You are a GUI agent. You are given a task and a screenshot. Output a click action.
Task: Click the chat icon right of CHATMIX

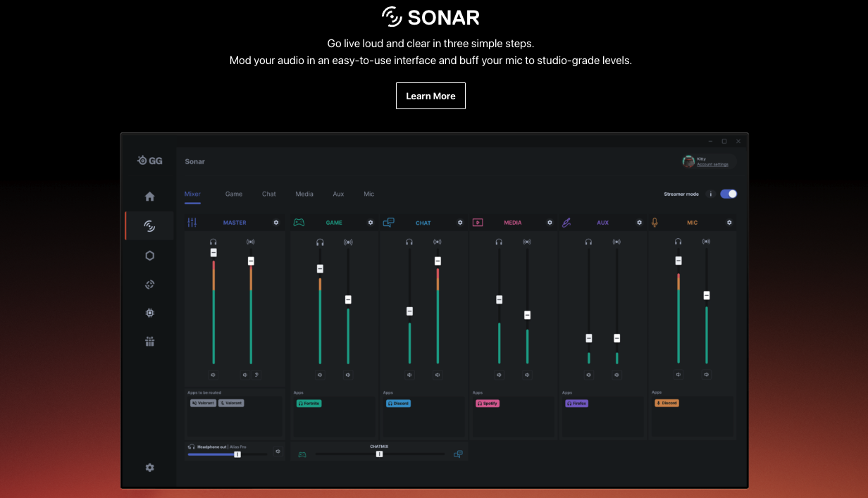[x=459, y=454]
